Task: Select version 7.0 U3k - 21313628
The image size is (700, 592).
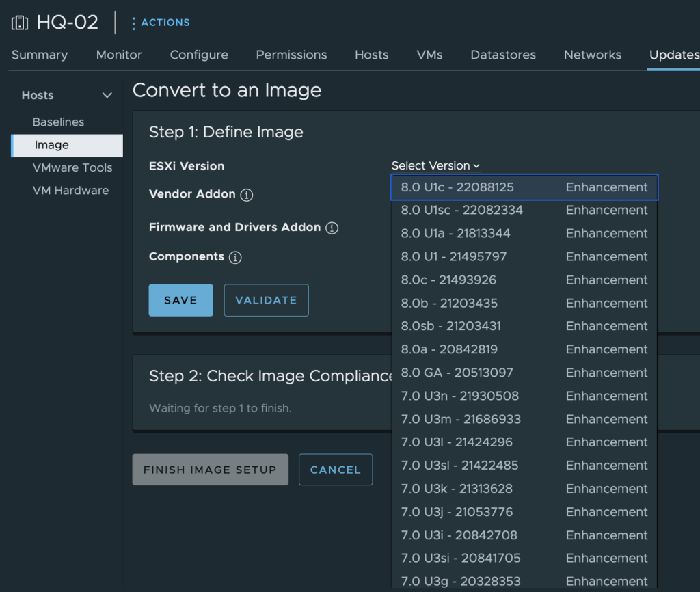Action: coord(524,489)
